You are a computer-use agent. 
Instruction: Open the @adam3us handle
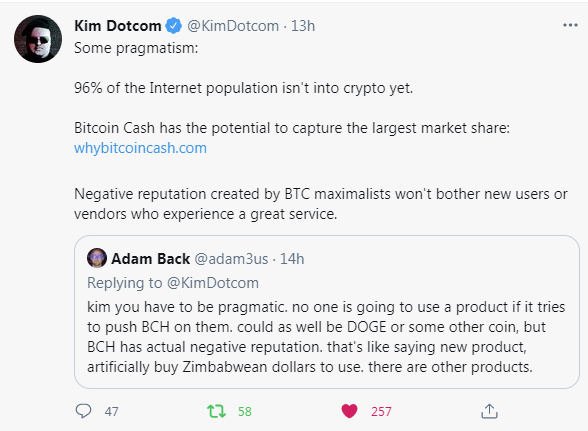[x=231, y=259]
